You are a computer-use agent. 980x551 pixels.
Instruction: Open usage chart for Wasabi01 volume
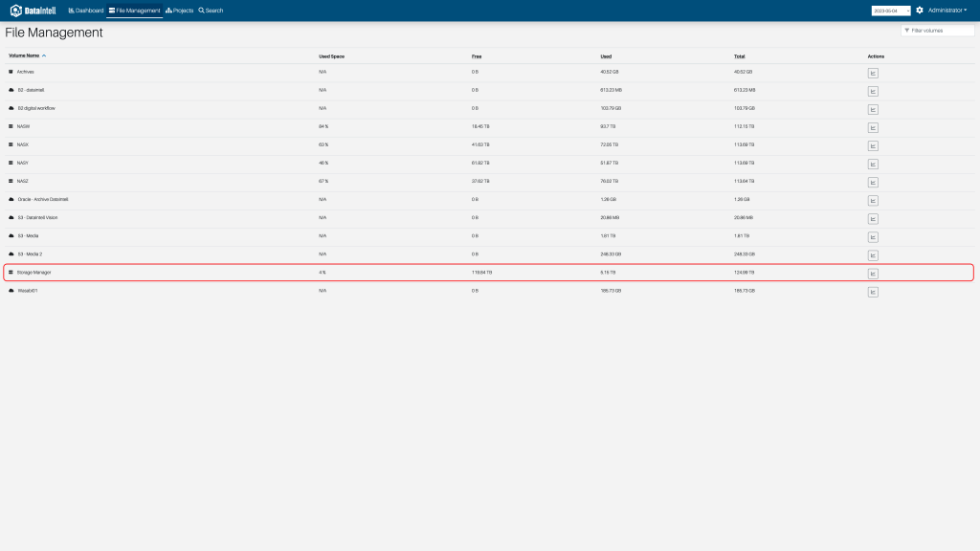pyautogui.click(x=873, y=292)
